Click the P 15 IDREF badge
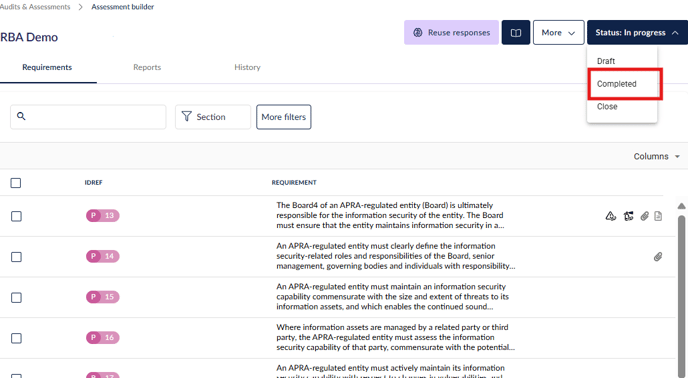This screenshot has width=688, height=378. 103,297
